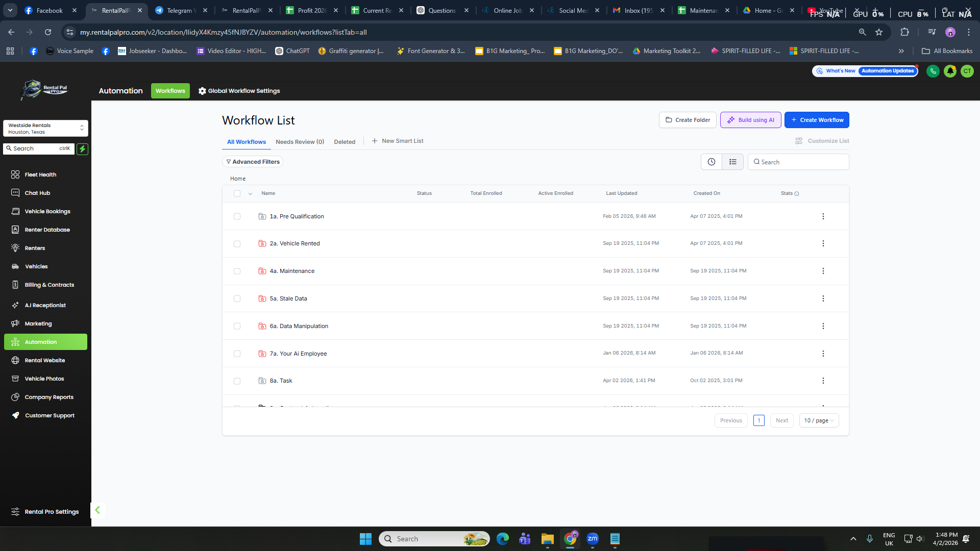Screen dimensions: 980x551
Task: Open more options for 4a. Maintenance
Action: click(x=823, y=271)
